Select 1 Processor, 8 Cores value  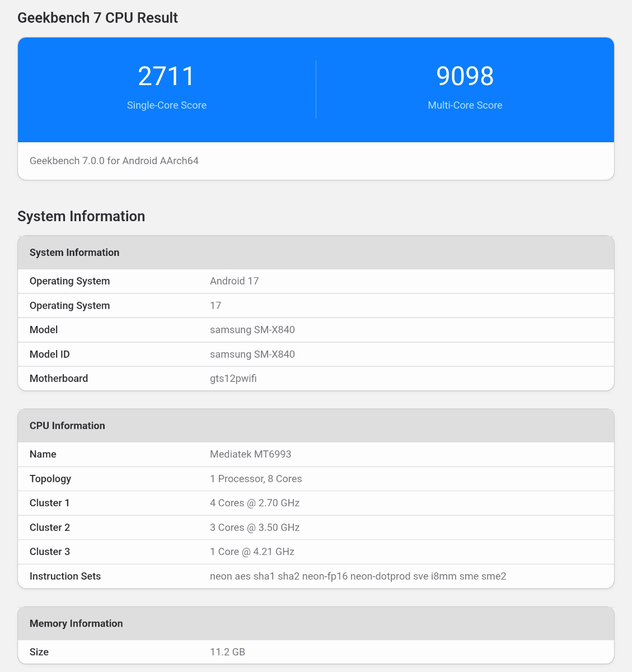(x=256, y=479)
